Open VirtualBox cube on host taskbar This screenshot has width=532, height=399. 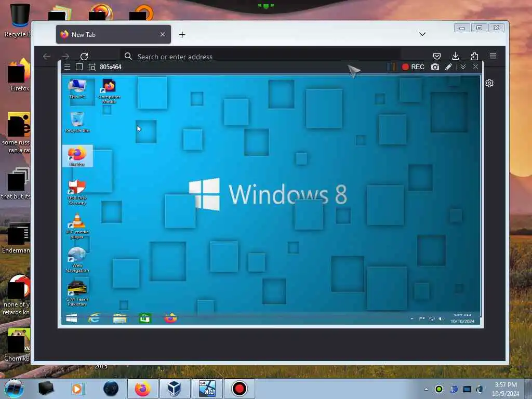point(175,389)
